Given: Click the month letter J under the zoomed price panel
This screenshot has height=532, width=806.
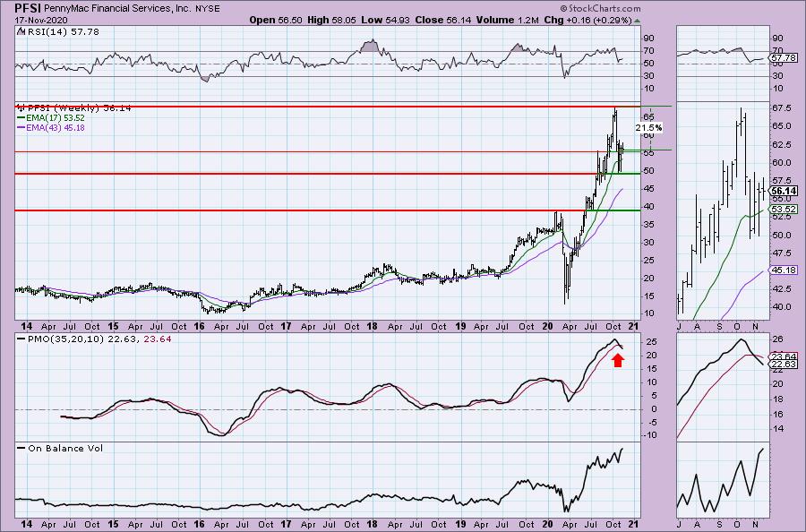Looking at the screenshot, I should point(680,326).
